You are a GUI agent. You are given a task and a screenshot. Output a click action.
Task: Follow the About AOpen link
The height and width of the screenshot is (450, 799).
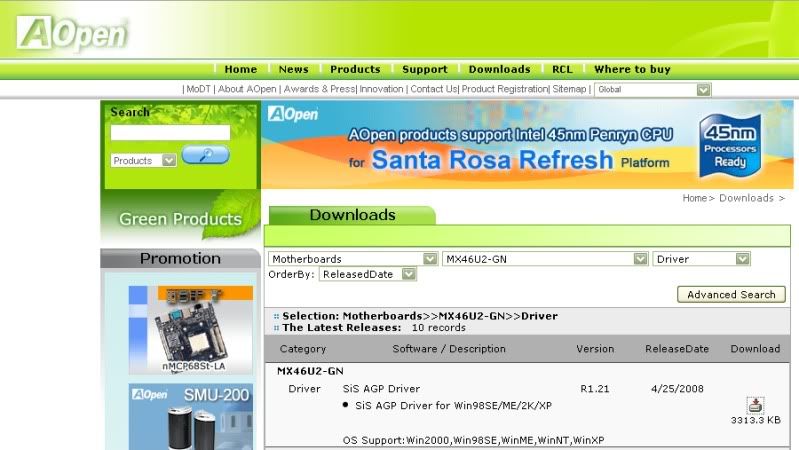point(247,89)
